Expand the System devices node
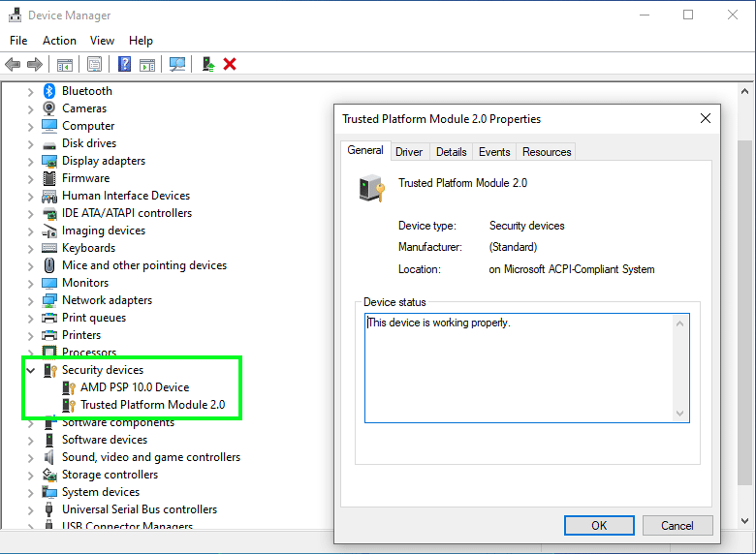This screenshot has height=554, width=756. point(30,493)
